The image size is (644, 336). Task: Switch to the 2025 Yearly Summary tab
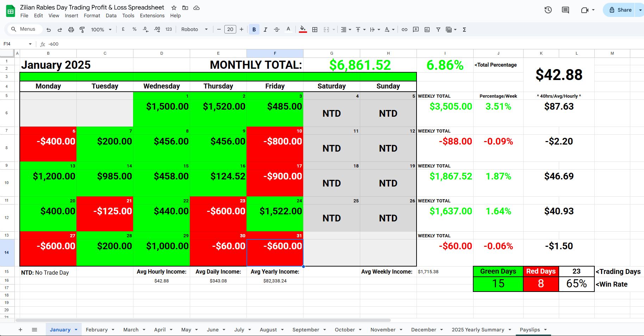click(478, 330)
